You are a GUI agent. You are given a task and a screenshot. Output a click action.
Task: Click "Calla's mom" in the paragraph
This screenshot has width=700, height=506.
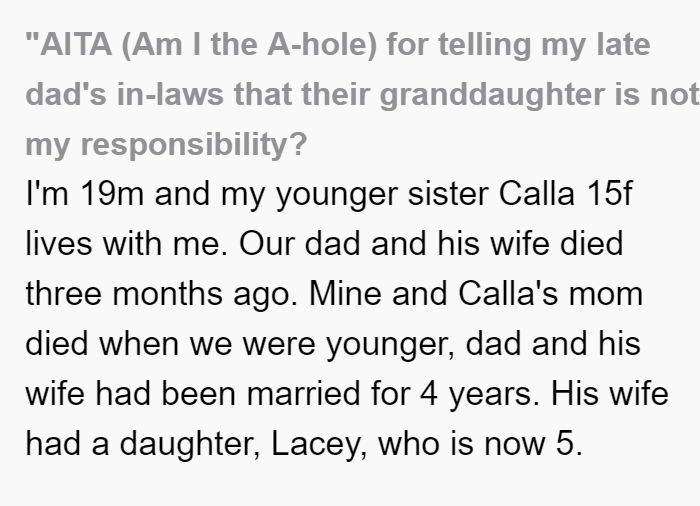pos(550,294)
